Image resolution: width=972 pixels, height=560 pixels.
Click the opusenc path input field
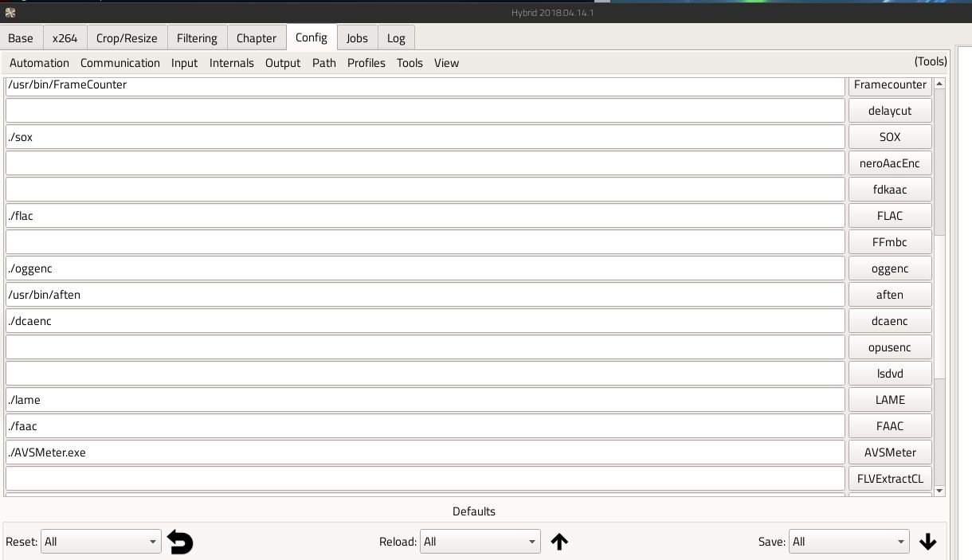(425, 347)
